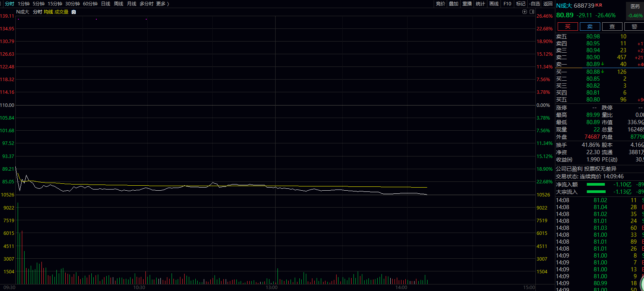This screenshot has width=644, height=291.
Task: Select the 卖二 price 80.90
Action: (x=593, y=57)
